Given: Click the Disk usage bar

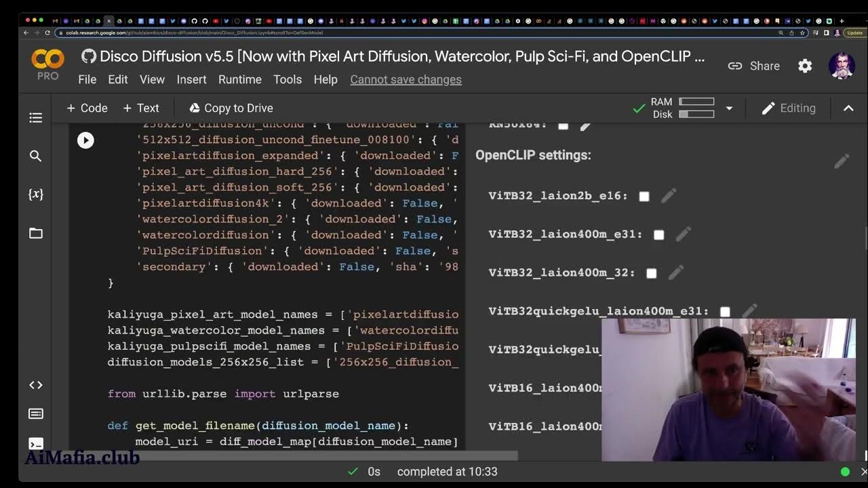Looking at the screenshot, I should click(696, 114).
